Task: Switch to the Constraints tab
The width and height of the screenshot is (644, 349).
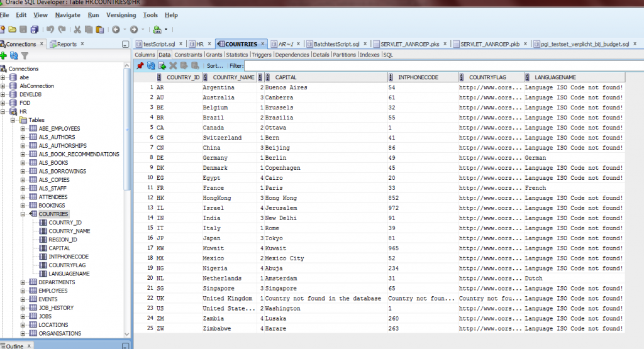Action: coord(188,55)
